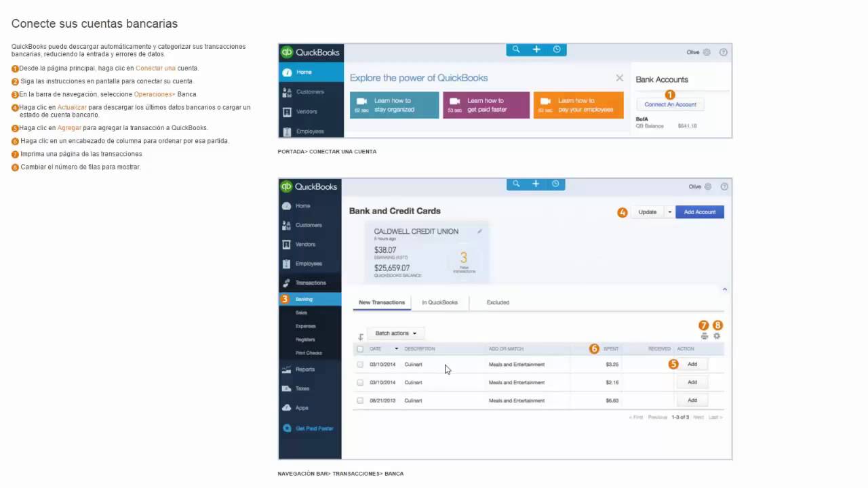Screen dimensions: 868x488
Task: Click Get Paid Faster in the sidebar
Action: (x=310, y=428)
